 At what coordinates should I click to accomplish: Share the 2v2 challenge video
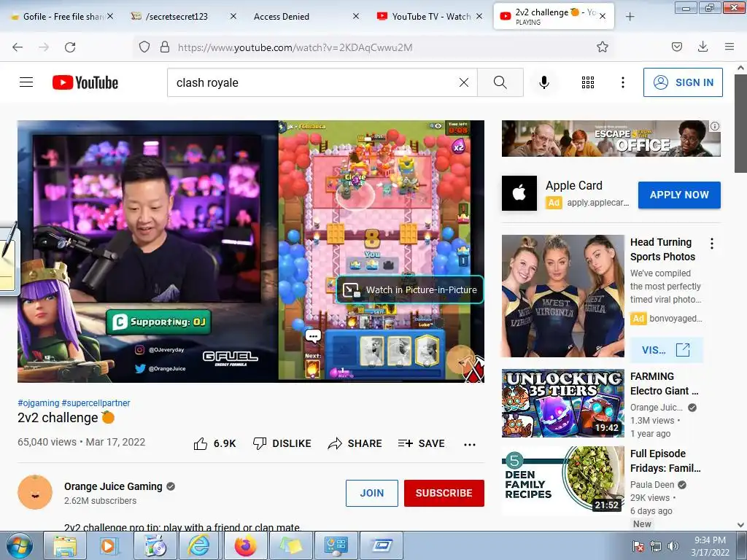click(355, 443)
